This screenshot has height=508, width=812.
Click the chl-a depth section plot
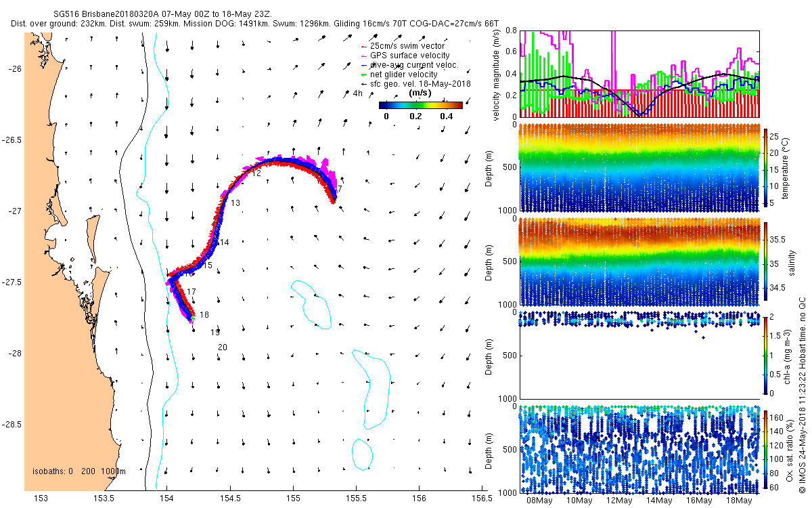click(x=639, y=355)
